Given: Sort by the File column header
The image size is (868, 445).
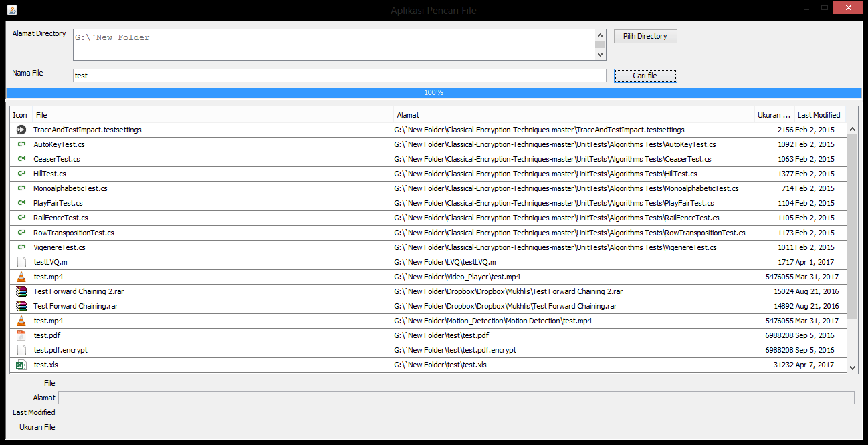Looking at the screenshot, I should (213, 115).
